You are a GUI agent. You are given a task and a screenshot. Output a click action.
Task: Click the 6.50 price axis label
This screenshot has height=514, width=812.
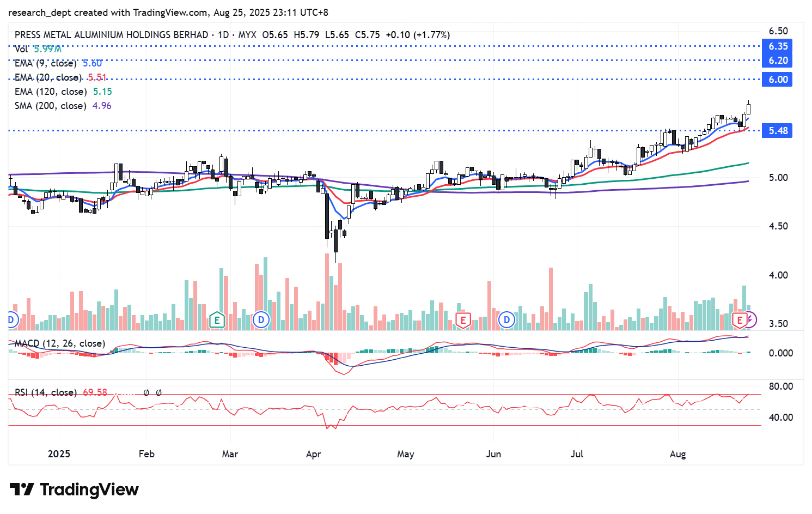tap(778, 31)
